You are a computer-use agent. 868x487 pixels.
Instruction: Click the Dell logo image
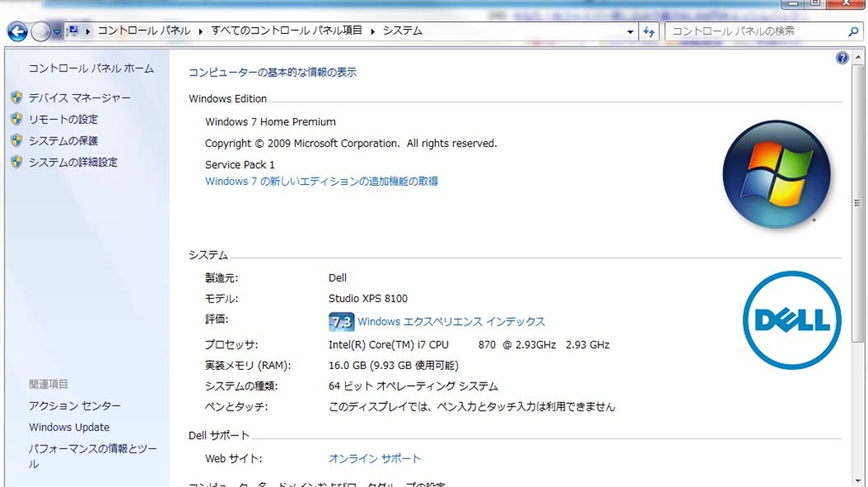point(792,320)
